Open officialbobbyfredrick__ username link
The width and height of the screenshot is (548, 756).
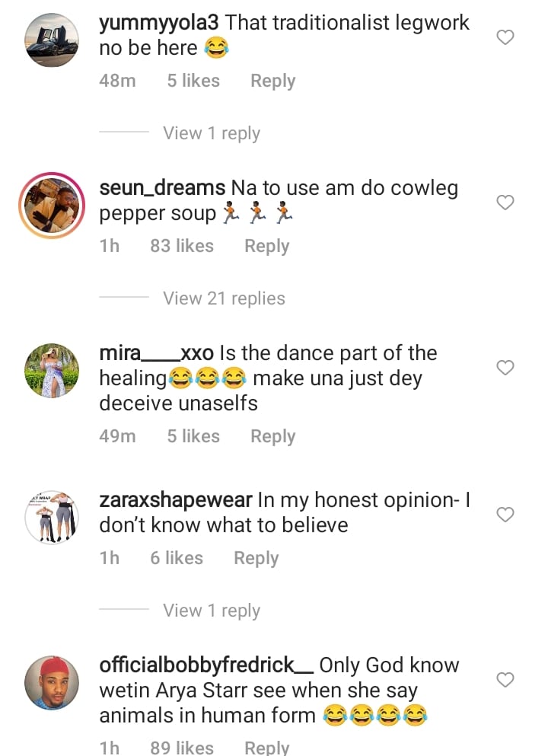(x=205, y=665)
